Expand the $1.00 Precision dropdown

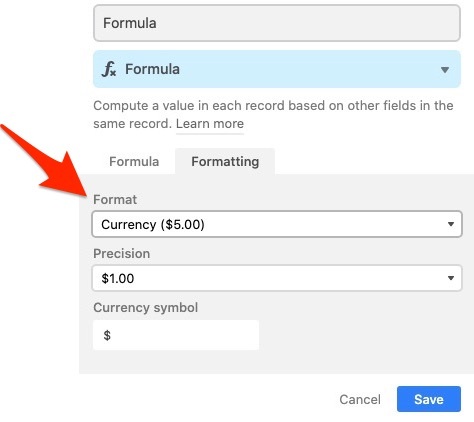tap(277, 278)
